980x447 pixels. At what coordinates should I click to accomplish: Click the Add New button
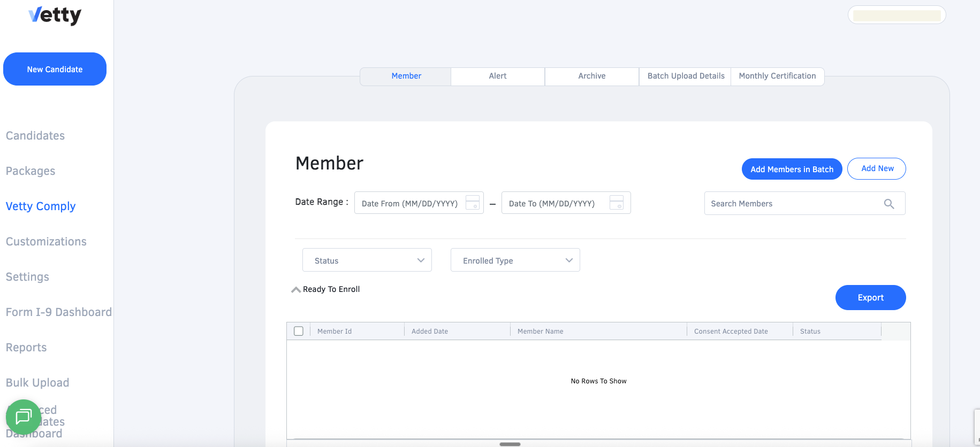click(x=877, y=168)
